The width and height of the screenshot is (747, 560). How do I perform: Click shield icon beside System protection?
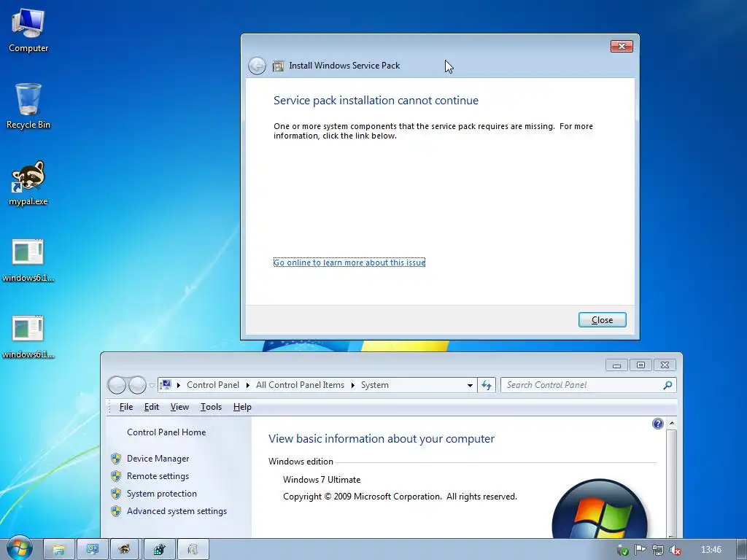pos(116,494)
